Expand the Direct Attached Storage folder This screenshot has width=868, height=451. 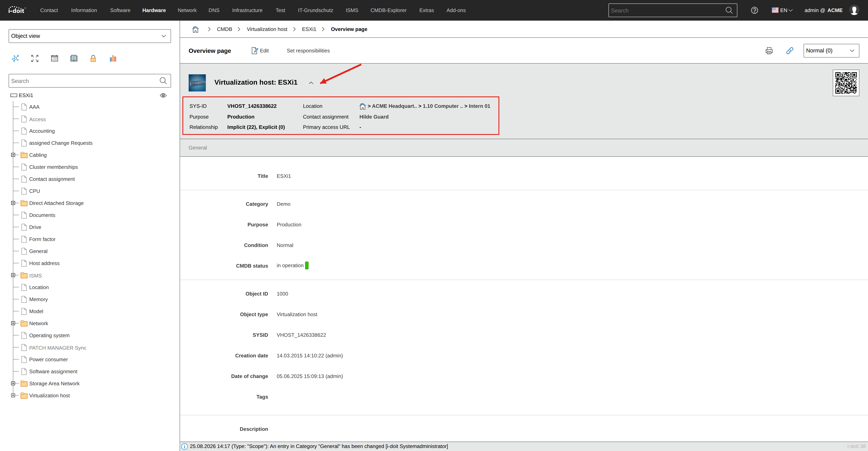pyautogui.click(x=13, y=203)
